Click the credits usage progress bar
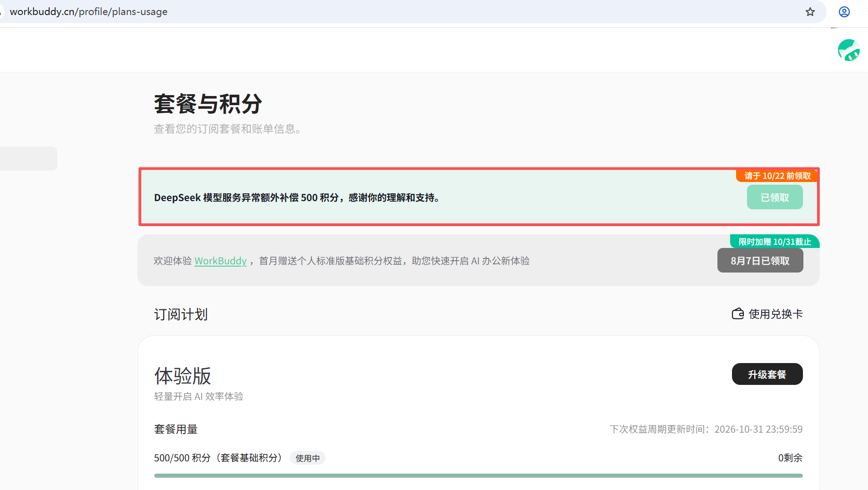Screen dimensions: 868x490 [x=478, y=475]
